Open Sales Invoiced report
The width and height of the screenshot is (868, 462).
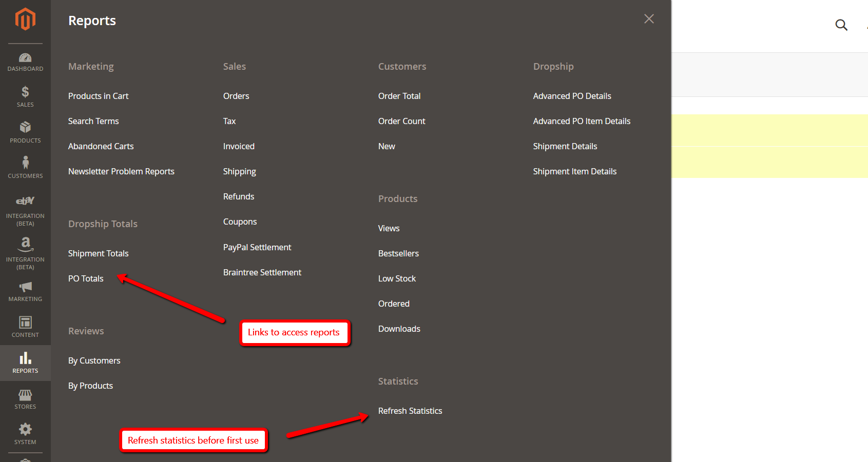tap(239, 146)
